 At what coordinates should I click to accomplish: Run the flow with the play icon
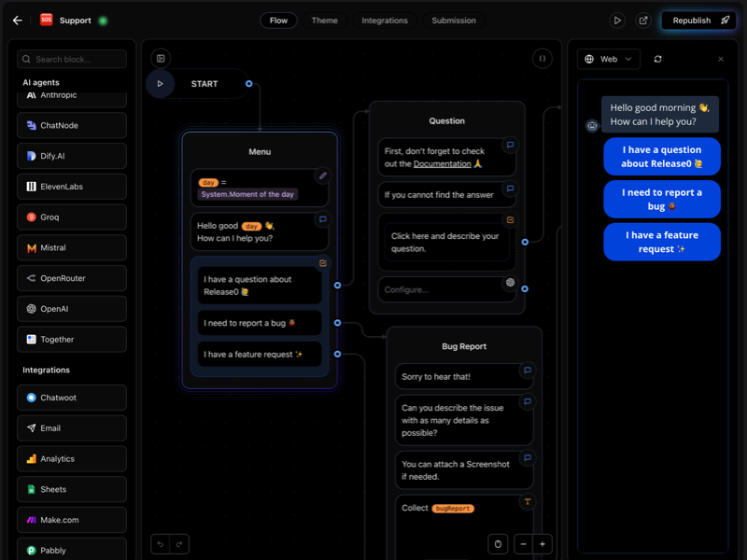pyautogui.click(x=618, y=20)
